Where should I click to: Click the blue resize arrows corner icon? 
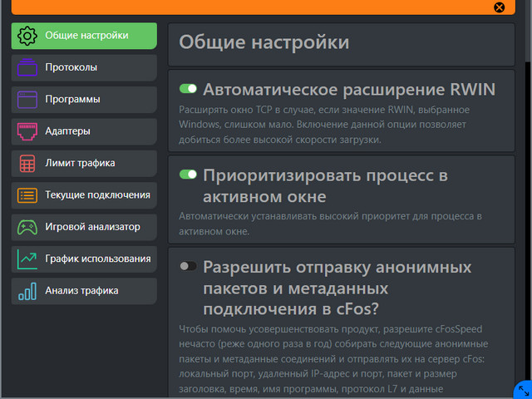(x=523, y=390)
